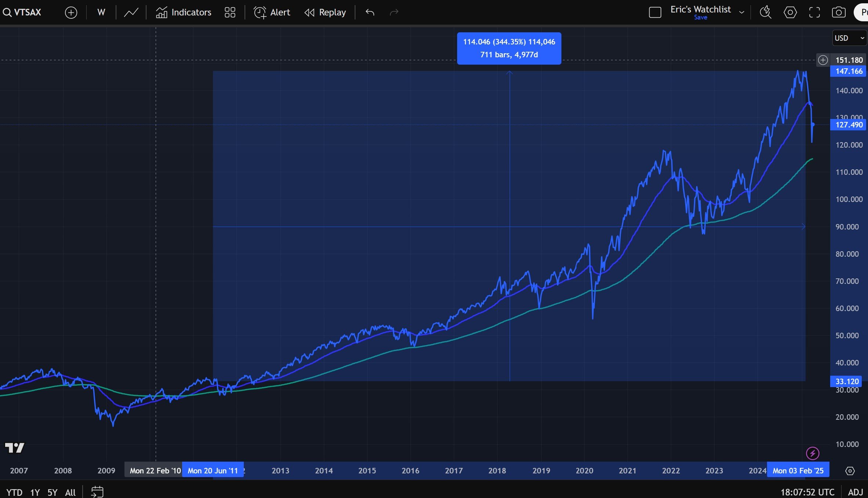
Task: Open chart settings hexagon icon
Action: coord(790,12)
